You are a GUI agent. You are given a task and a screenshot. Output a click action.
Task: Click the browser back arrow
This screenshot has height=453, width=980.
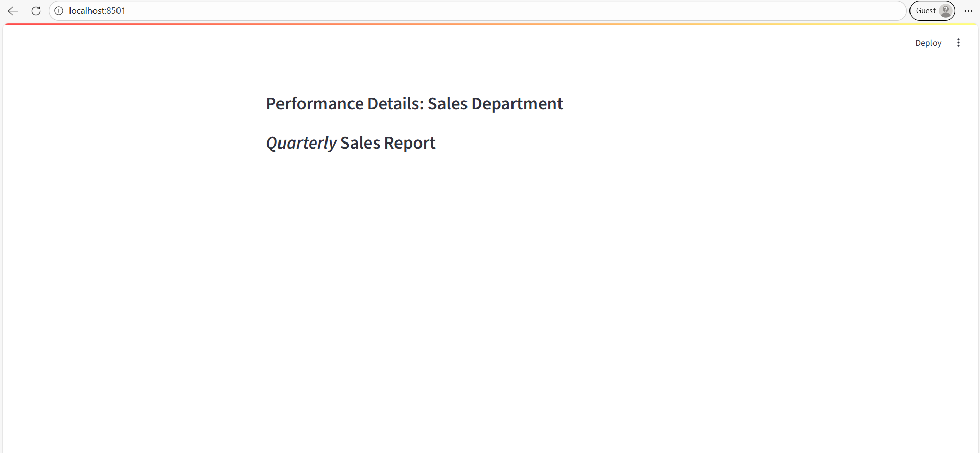[13, 11]
